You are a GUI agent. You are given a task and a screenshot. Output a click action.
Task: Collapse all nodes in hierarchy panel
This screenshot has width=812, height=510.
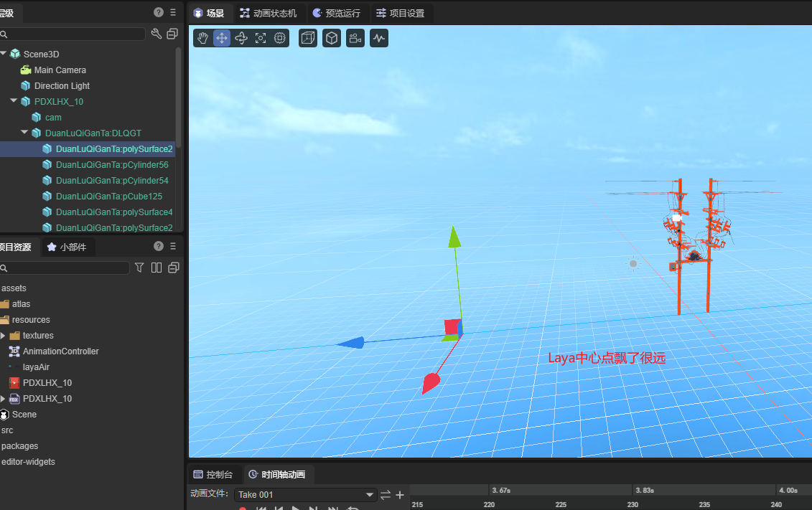[172, 34]
